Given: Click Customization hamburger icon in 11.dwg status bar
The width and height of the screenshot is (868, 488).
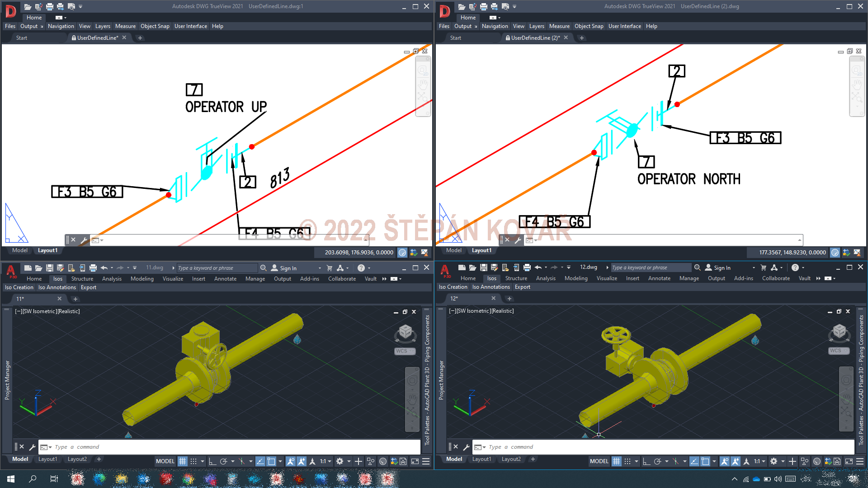Looking at the screenshot, I should point(426,461).
